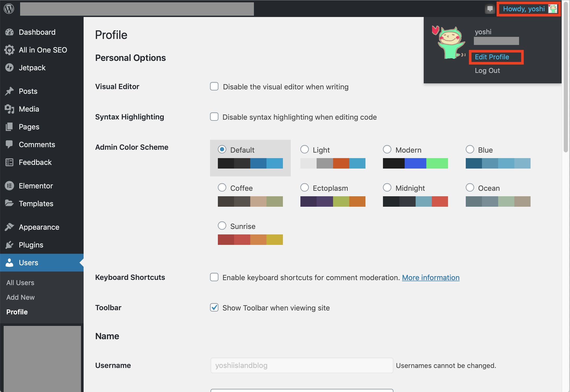This screenshot has width=570, height=392.
Task: Open the Dashboard gauge icon
Action: (9, 32)
